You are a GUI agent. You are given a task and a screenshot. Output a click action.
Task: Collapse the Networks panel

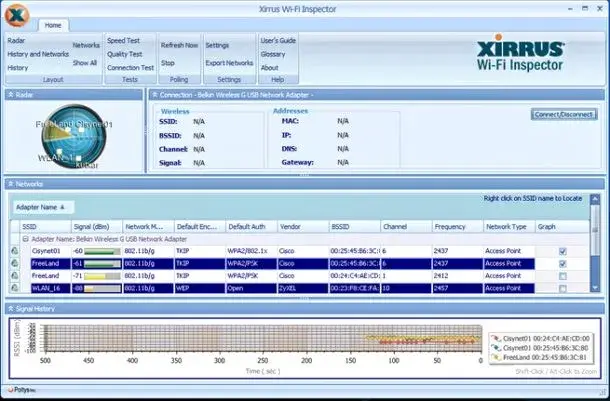(x=11, y=184)
